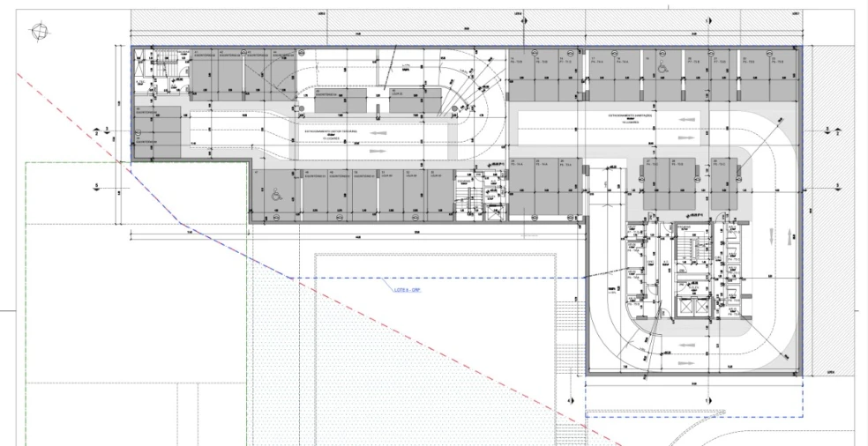Click the north arrow compass symbol
Image resolution: width=868 pixels, height=446 pixels.
[x=39, y=31]
